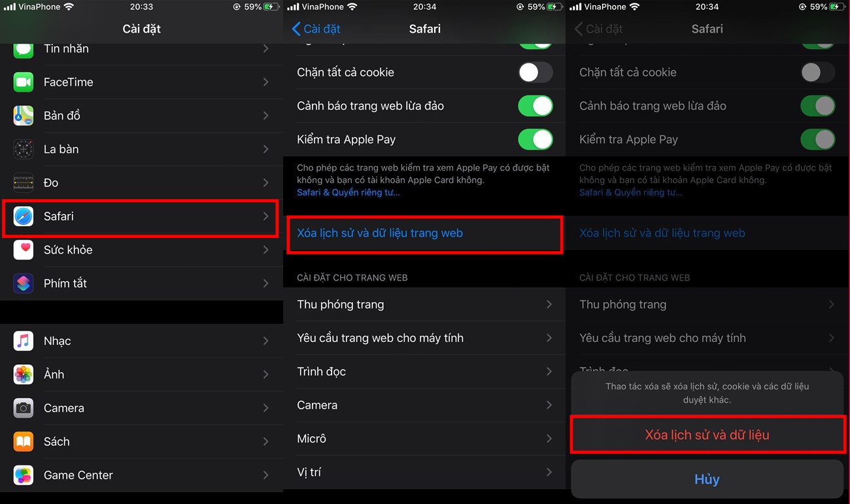Open Micrô chevron in middle screen
Screen dimensions: 850x504
(x=549, y=439)
